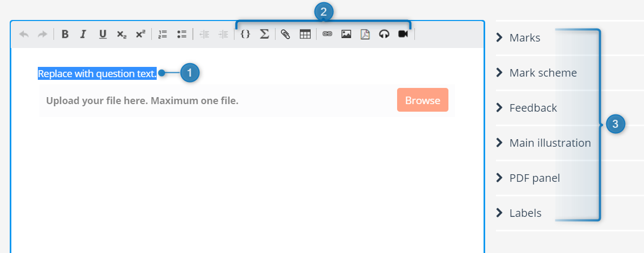Image resolution: width=644 pixels, height=253 pixels.
Task: Insert a bulleted list
Action: coord(182,35)
